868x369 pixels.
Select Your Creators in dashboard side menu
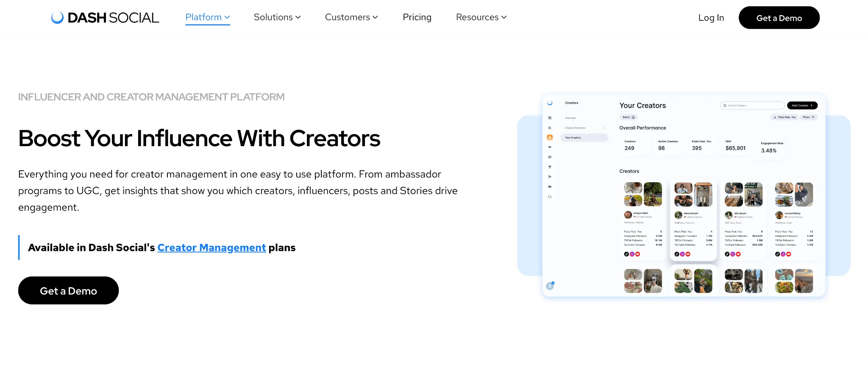[584, 138]
